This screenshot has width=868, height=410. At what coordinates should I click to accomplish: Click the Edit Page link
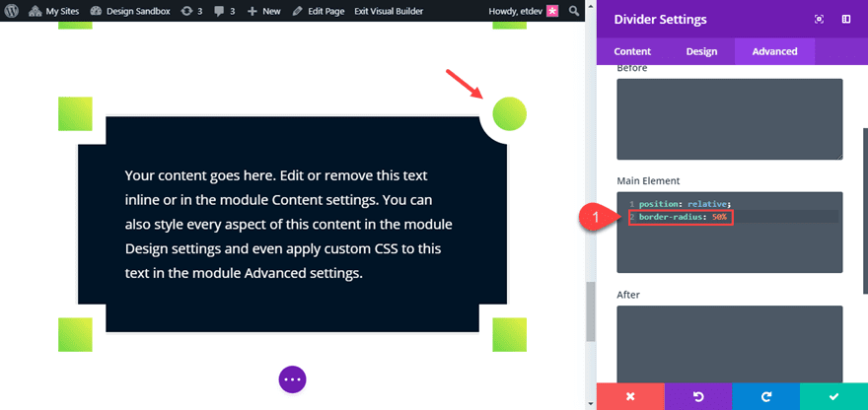click(x=319, y=11)
